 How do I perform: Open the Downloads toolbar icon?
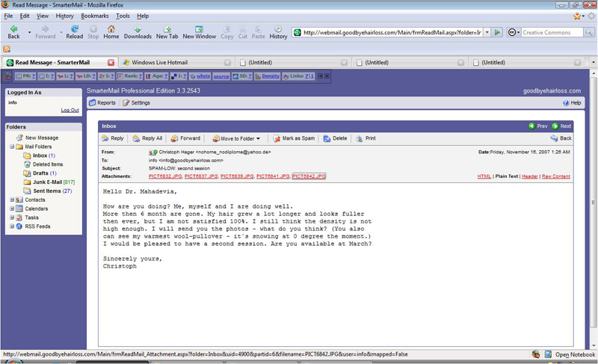click(x=138, y=29)
